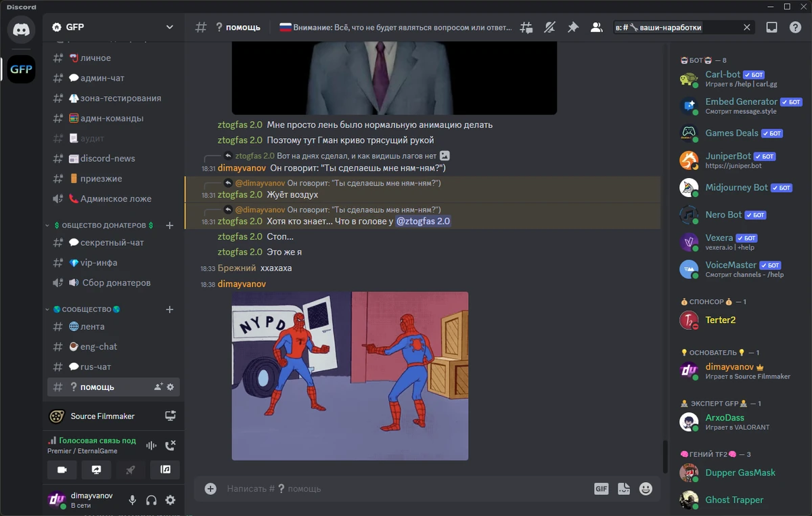Open the pinned messages list
Screen dimensions: 812x516
[573, 27]
